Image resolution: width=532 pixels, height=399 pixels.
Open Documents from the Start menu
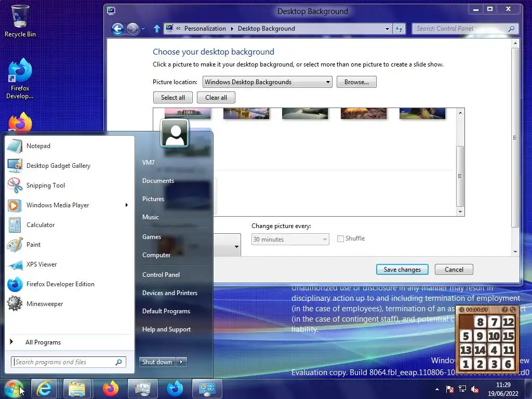pyautogui.click(x=158, y=181)
